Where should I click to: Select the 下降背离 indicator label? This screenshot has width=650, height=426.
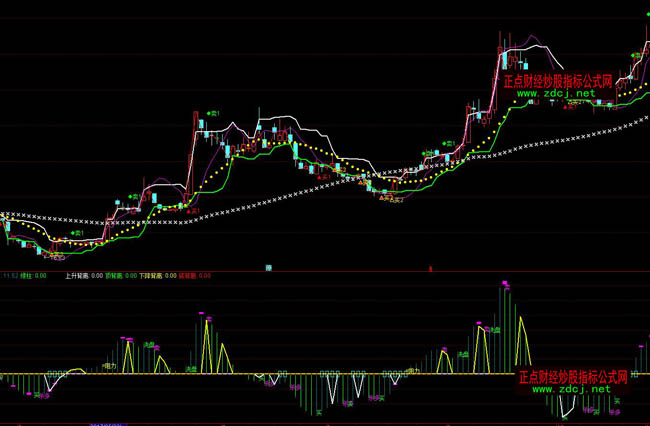148,273
